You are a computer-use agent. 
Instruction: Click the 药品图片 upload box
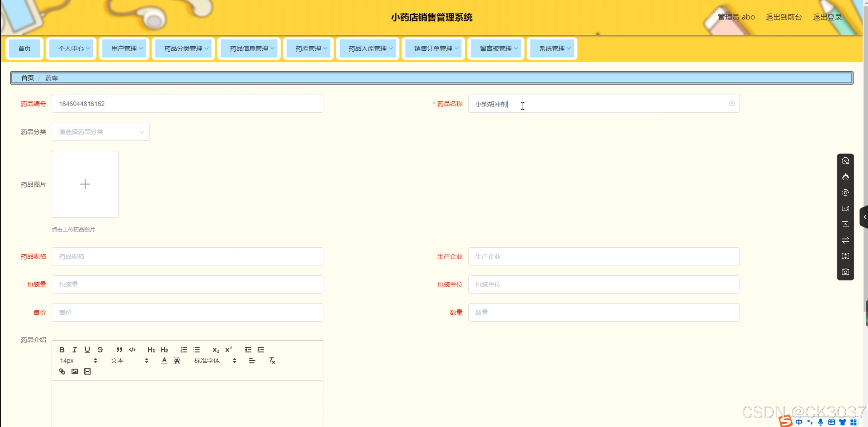[x=85, y=184]
